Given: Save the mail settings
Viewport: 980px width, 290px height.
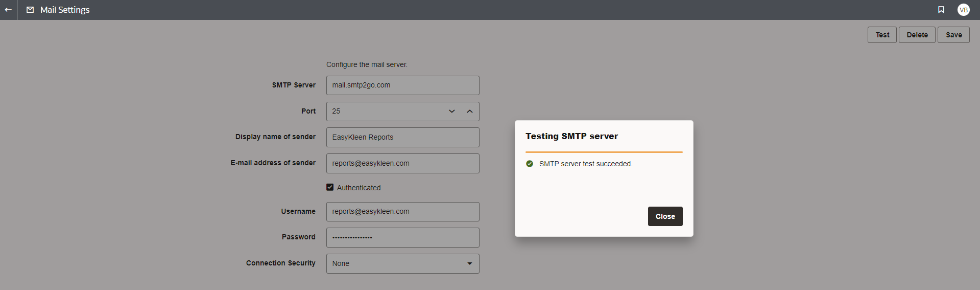Looking at the screenshot, I should 953,35.
